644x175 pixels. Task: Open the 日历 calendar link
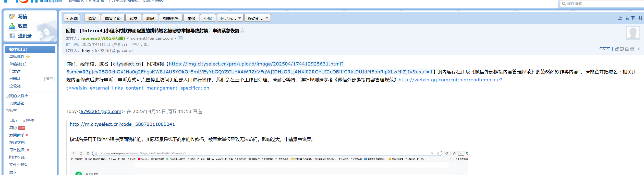[13, 121]
